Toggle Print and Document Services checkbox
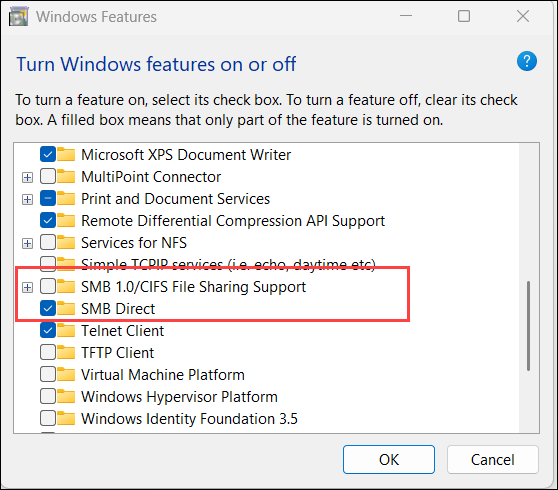The image size is (558, 490). coord(48,199)
